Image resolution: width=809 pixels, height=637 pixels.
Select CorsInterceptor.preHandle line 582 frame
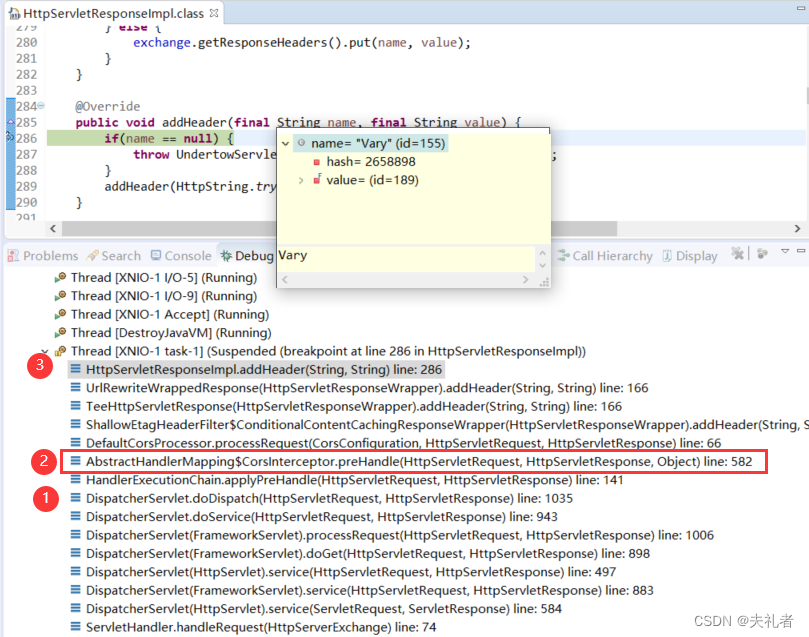click(419, 462)
